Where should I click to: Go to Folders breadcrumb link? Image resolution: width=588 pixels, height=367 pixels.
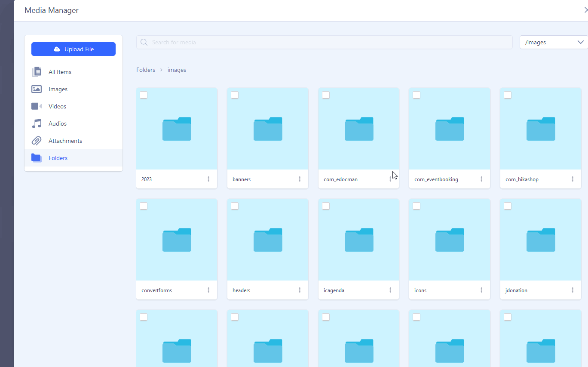tap(146, 70)
